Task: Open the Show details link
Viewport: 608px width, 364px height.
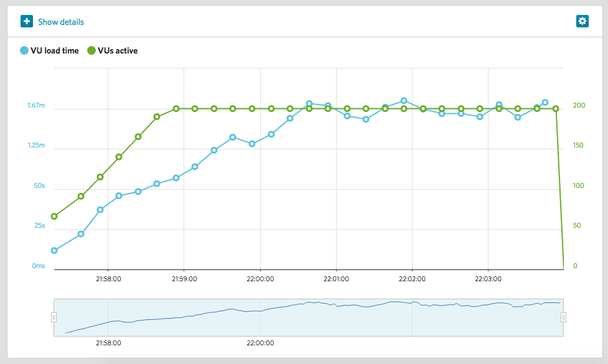Action: (60, 22)
